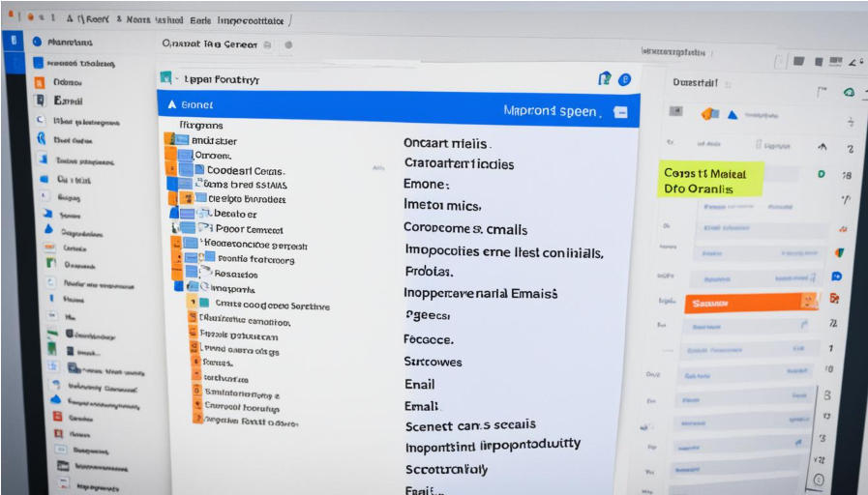Open the 'Roerl' item in top bar
The image size is (868, 495).
[98, 18]
